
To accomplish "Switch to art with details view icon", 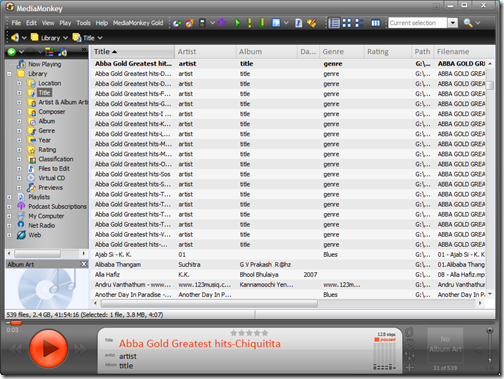I will tap(359, 23).
